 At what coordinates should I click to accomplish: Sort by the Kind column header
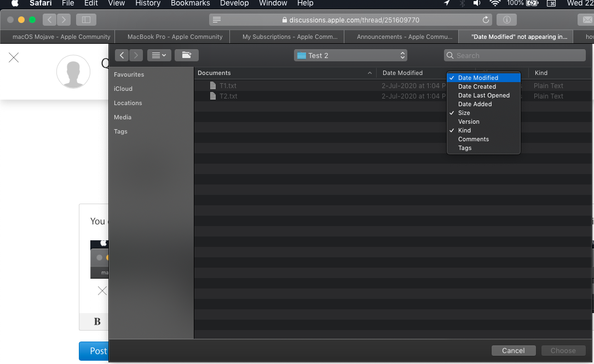(541, 73)
